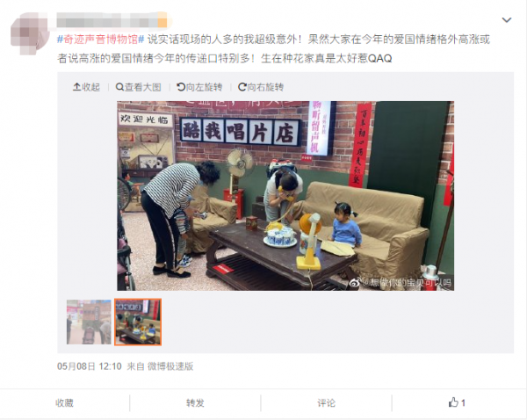Click the 05月08日 12:10 timestamp
This screenshot has height=420, width=527.
[x=90, y=366]
